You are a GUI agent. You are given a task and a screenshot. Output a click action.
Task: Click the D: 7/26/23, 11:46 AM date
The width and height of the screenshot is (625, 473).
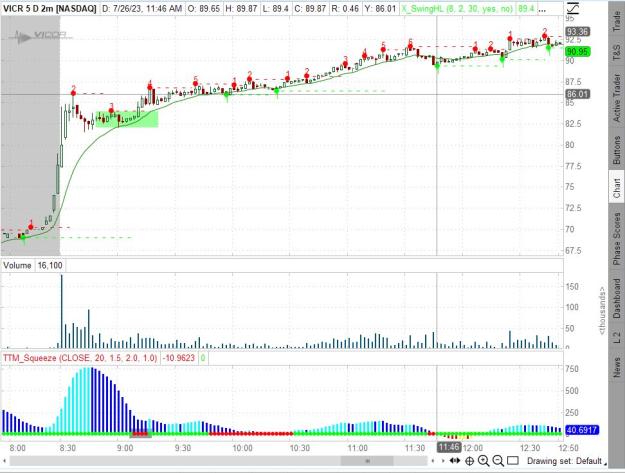point(142,8)
